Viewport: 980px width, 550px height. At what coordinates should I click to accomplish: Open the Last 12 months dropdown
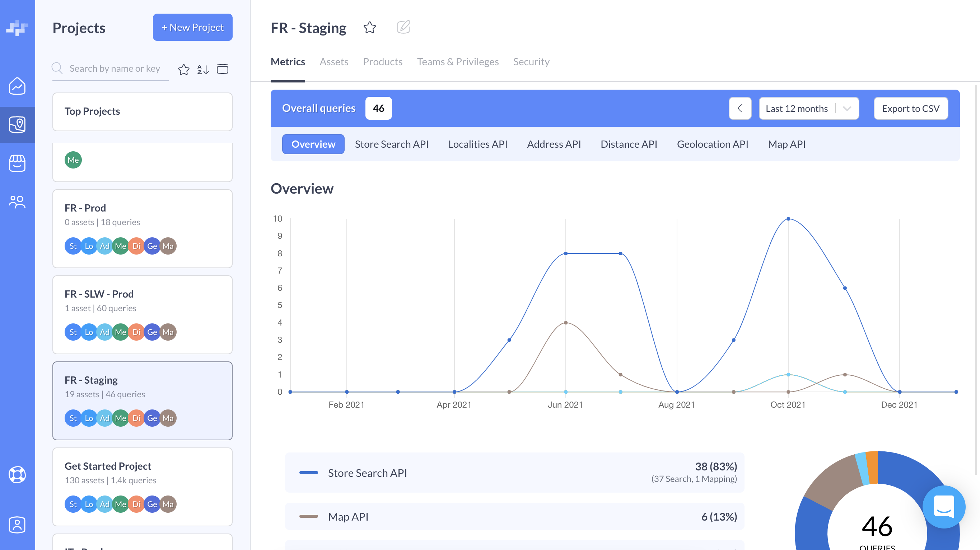tap(809, 109)
